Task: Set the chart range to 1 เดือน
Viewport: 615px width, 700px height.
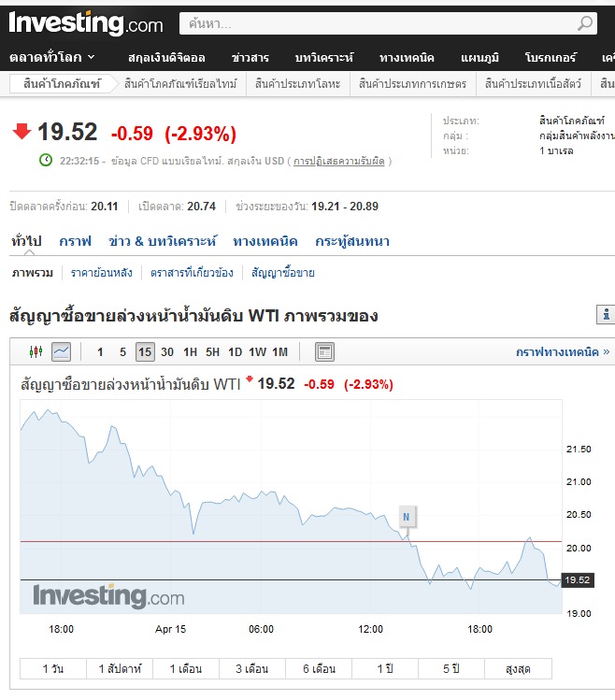Action: [x=186, y=669]
